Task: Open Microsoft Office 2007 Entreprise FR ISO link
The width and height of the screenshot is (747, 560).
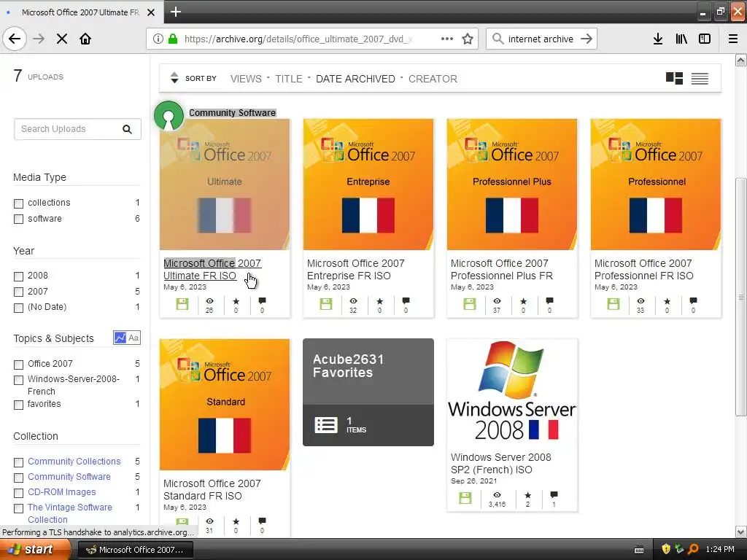Action: pyautogui.click(x=355, y=270)
